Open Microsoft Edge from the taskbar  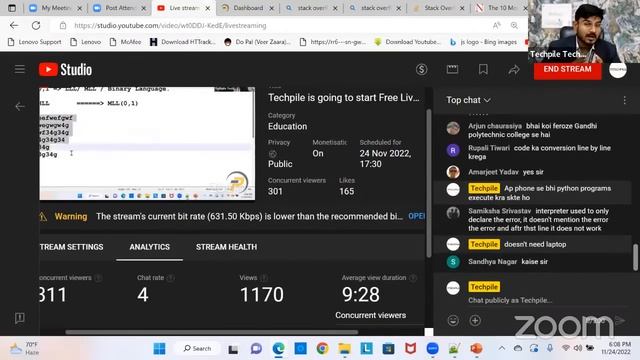pos(278,349)
